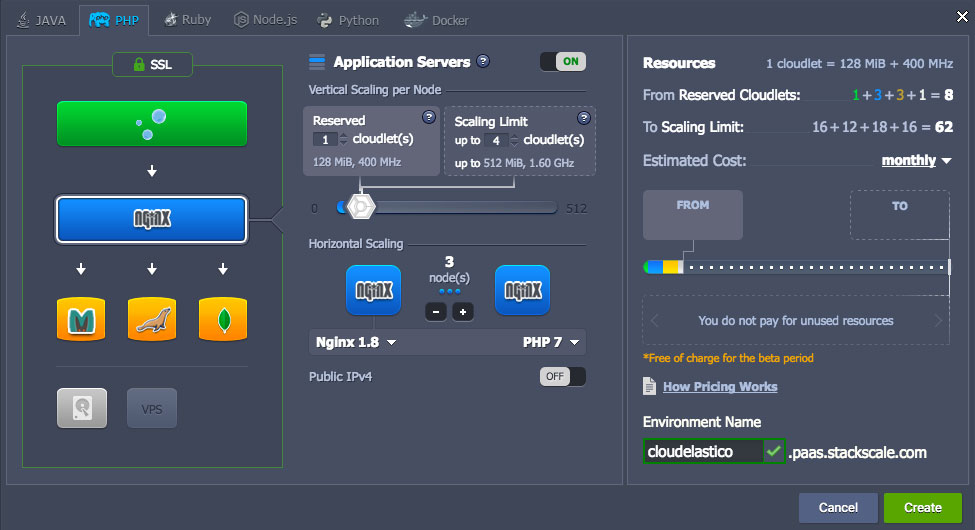The height and width of the screenshot is (530, 975).
Task: Click the environment name valid checkmark
Action: [774, 451]
